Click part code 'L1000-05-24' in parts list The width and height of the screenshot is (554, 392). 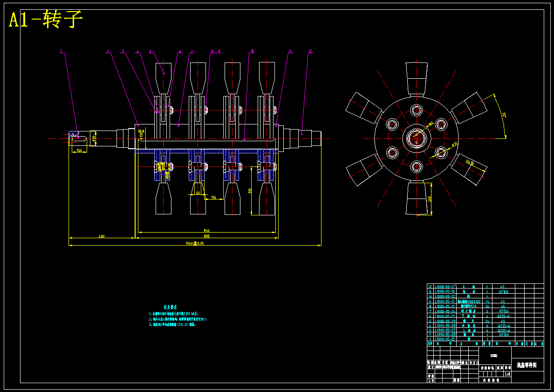tap(445, 311)
